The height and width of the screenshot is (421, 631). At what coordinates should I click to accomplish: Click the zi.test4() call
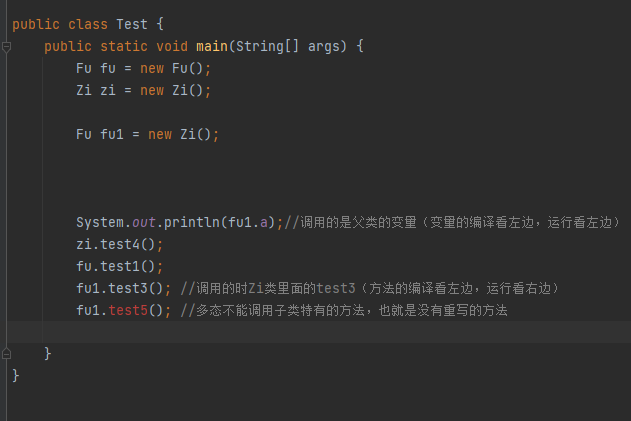(119, 244)
